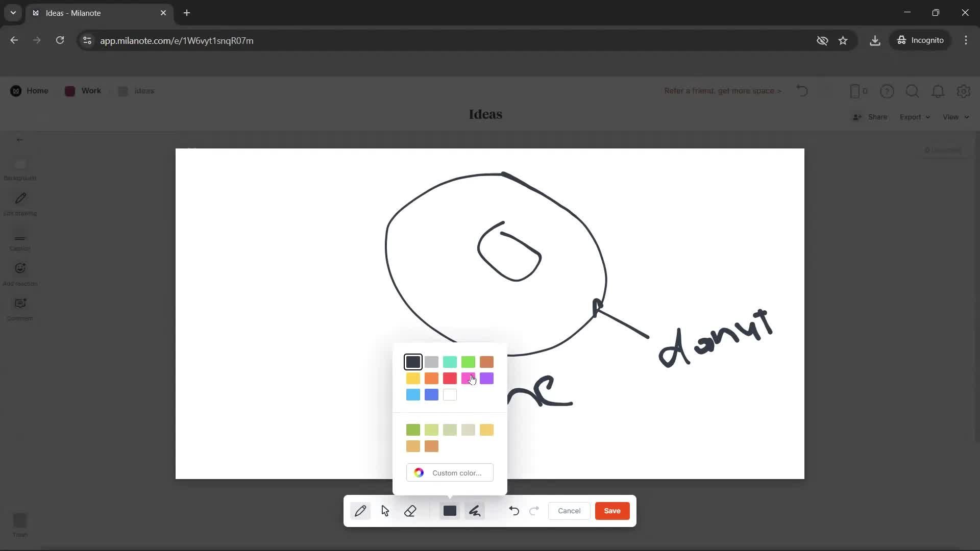Viewport: 980px width, 551px height.
Task: Click the Save button
Action: (x=612, y=511)
